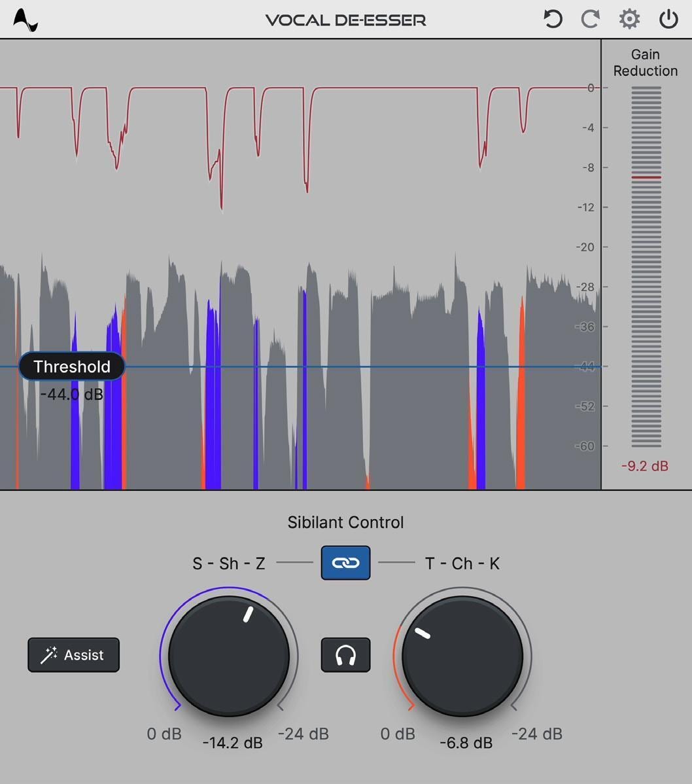Click the link icon between sibilant controls
This screenshot has height=784, width=692.
click(x=345, y=562)
